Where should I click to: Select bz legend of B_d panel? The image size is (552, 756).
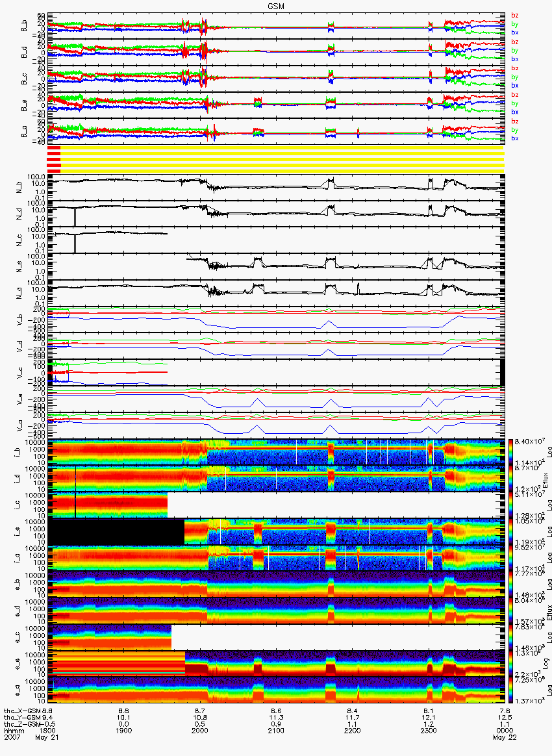(515, 42)
